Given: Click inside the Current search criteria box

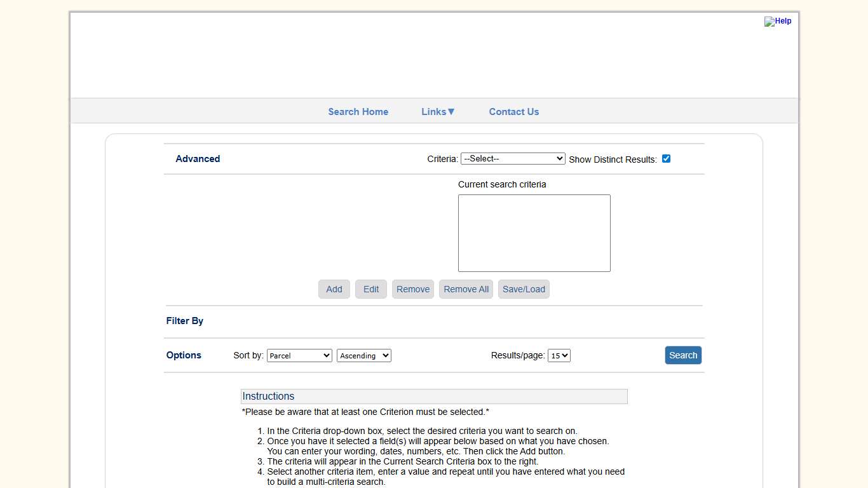Looking at the screenshot, I should tap(534, 233).
